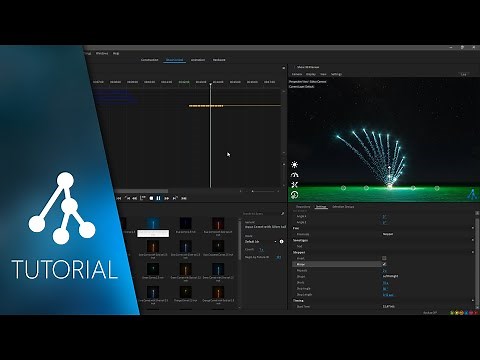
Task: Switch to the Hardware tab
Action: tap(219, 60)
